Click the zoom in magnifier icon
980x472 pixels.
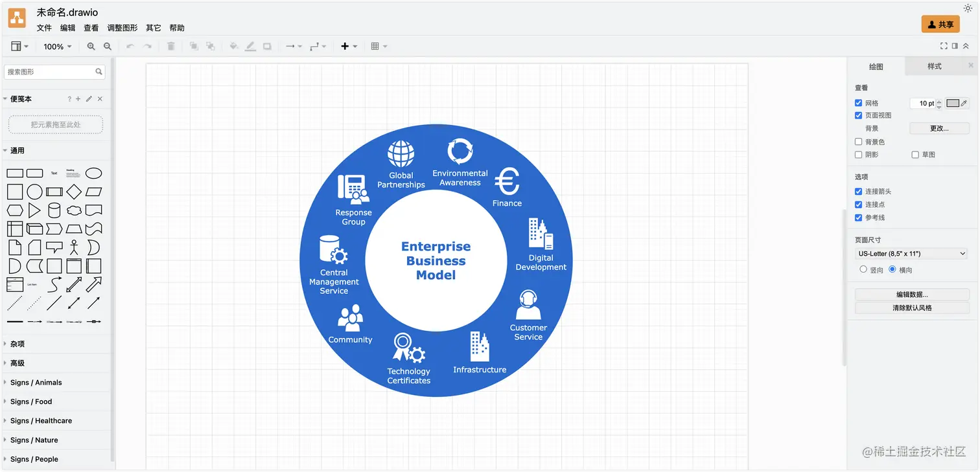[x=91, y=47]
